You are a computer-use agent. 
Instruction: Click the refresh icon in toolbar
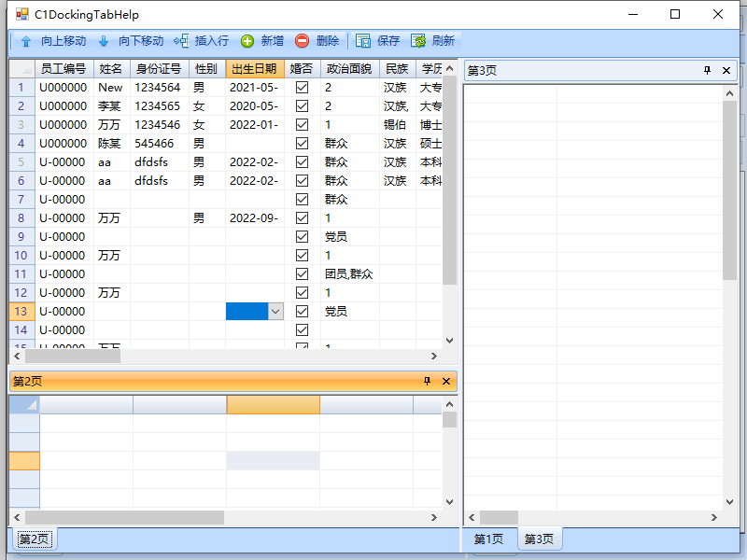click(418, 41)
